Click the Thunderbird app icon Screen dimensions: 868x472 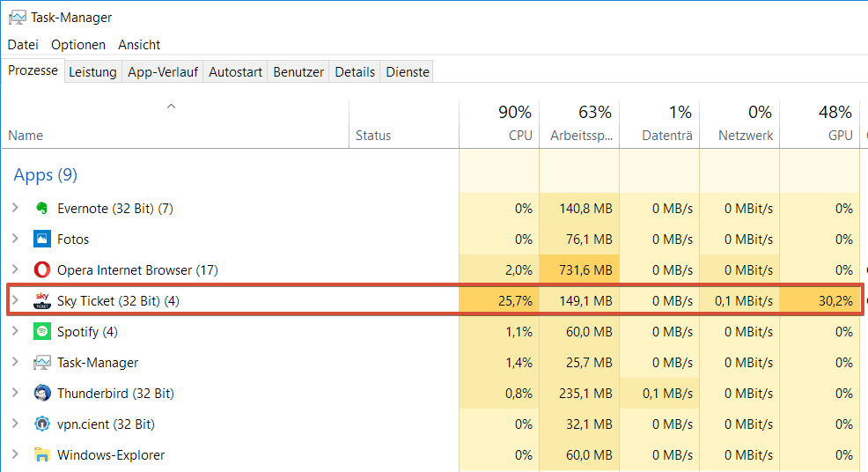[x=42, y=394]
